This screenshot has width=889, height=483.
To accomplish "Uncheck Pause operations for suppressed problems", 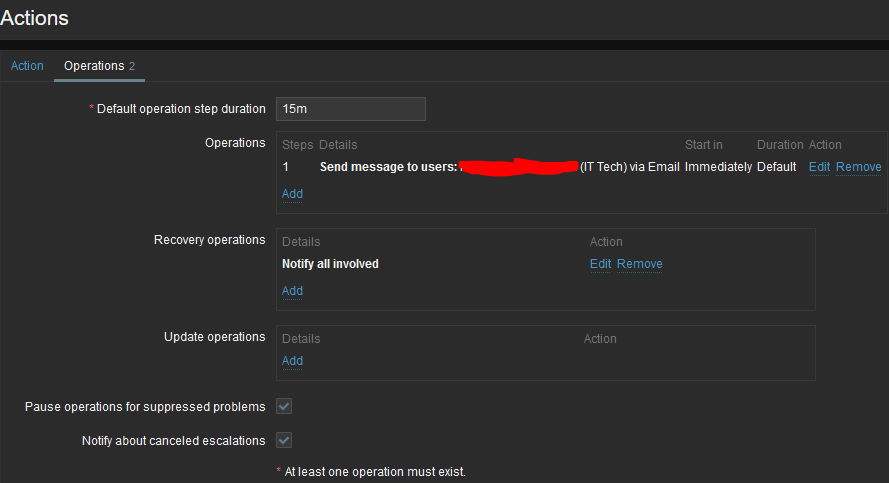I will (284, 406).
